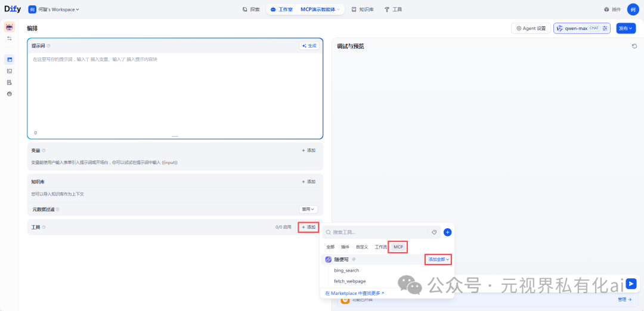Click the 搜索工具 search field

click(x=377, y=232)
